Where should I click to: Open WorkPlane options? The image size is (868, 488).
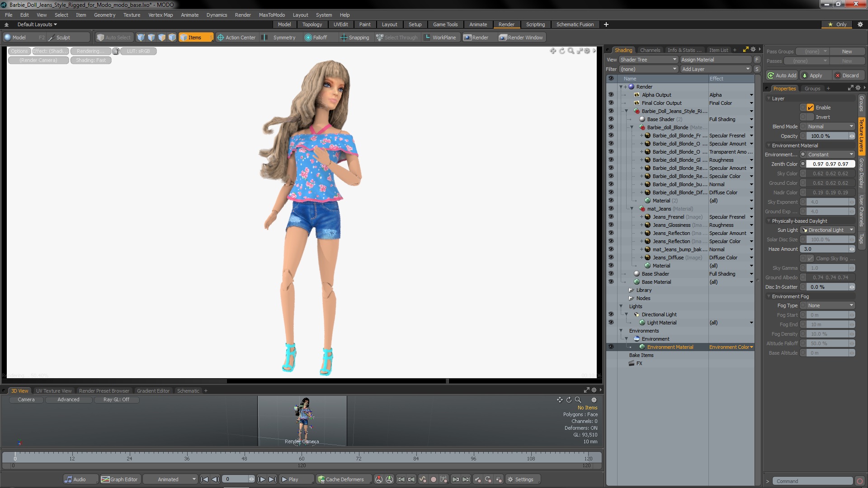click(x=440, y=38)
